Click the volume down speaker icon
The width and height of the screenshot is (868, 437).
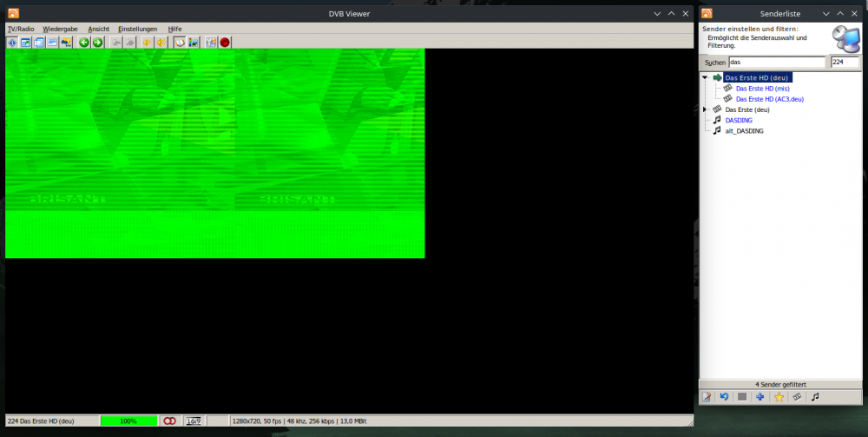tap(148, 42)
